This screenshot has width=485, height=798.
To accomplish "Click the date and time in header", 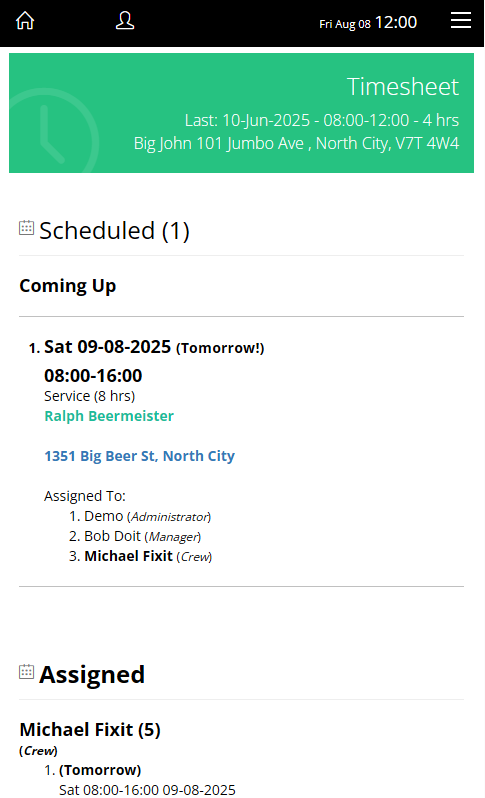I will (x=368, y=23).
